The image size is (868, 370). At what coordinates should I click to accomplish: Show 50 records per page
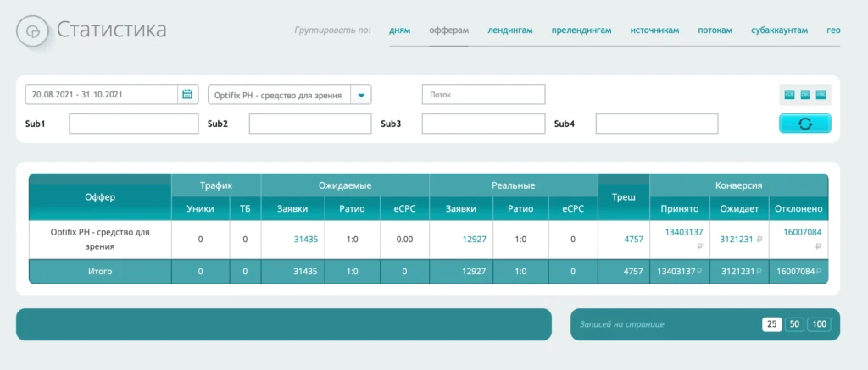pos(794,324)
